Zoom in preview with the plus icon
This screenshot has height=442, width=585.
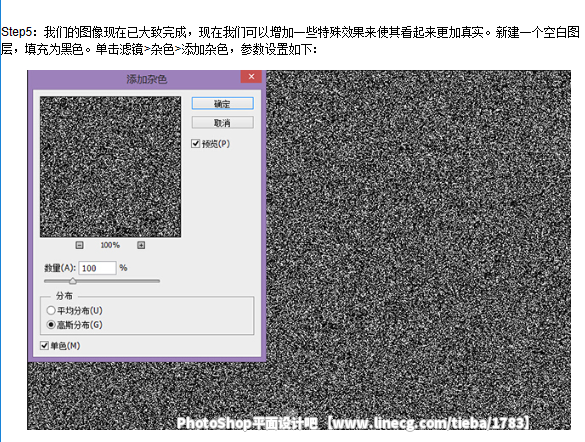tap(141, 245)
